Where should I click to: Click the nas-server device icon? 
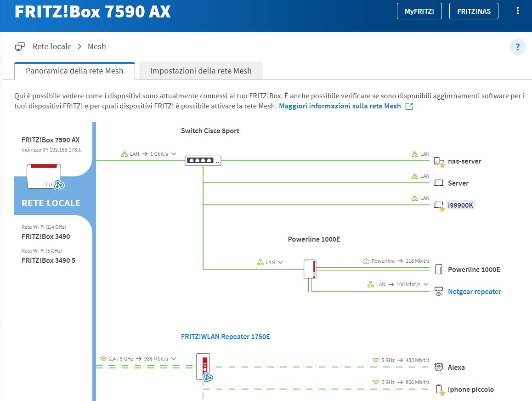coord(439,162)
